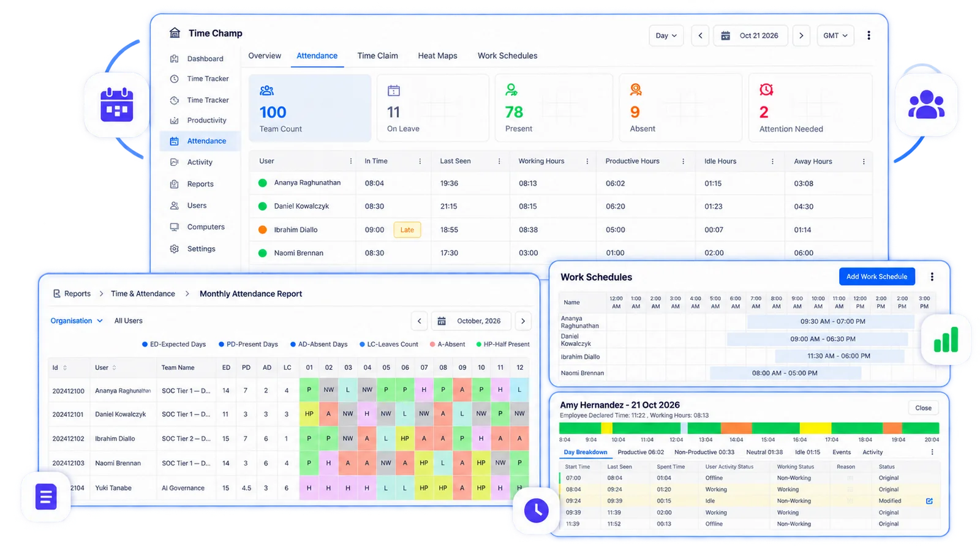
Task: Click Ananya's 09:30 AM - 07:00 PM schedule bar
Action: 831,321
